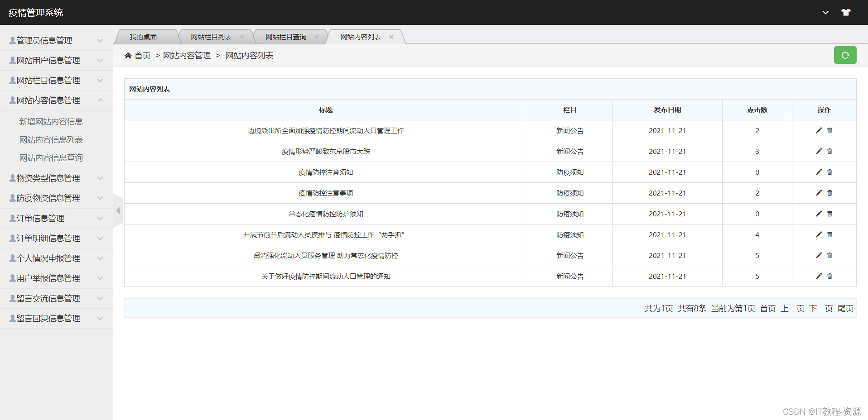Delete the row 关于做好疫情防控期间流动人口管理的通知
Image resolution: width=868 pixels, height=420 pixels.
(x=830, y=276)
